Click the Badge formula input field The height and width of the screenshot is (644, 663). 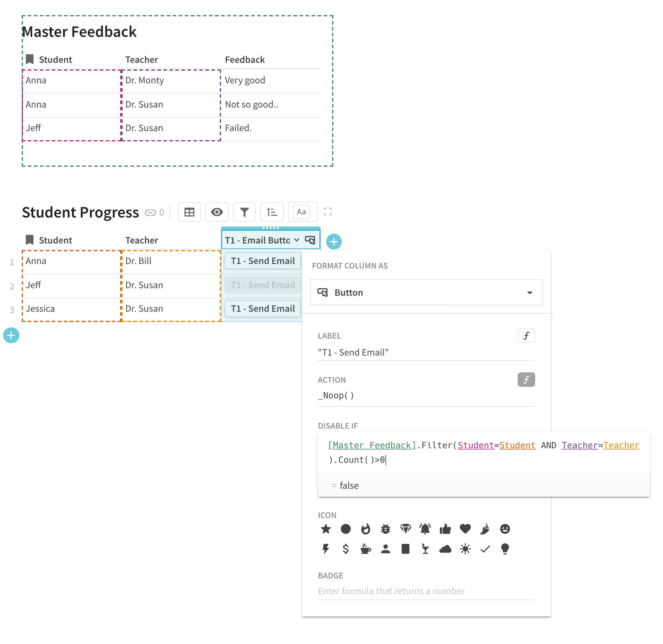[426, 591]
